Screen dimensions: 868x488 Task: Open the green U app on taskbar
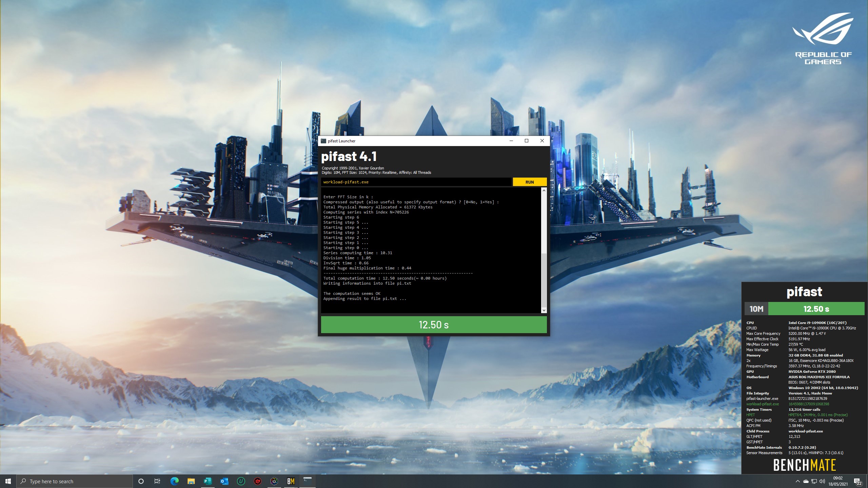pos(241,481)
